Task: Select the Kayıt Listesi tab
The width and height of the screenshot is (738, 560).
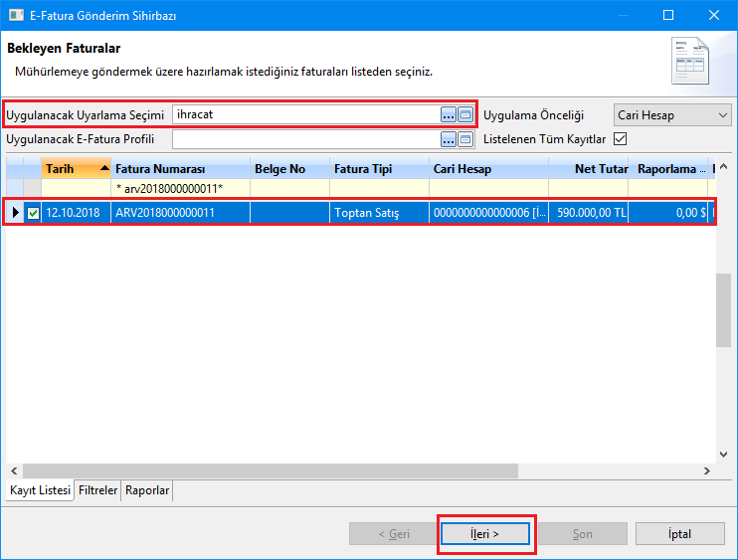Action: (x=40, y=490)
